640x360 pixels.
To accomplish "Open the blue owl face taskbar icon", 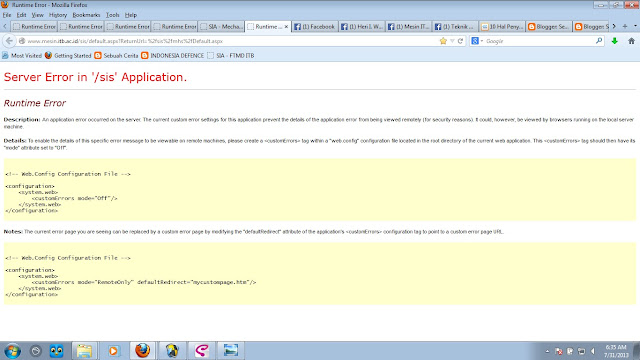I will pos(56,351).
